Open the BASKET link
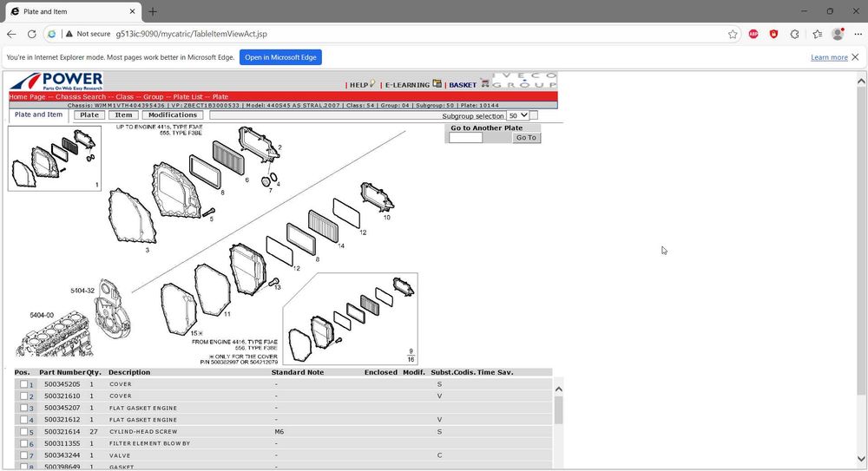The image size is (868, 471). pyautogui.click(x=463, y=85)
